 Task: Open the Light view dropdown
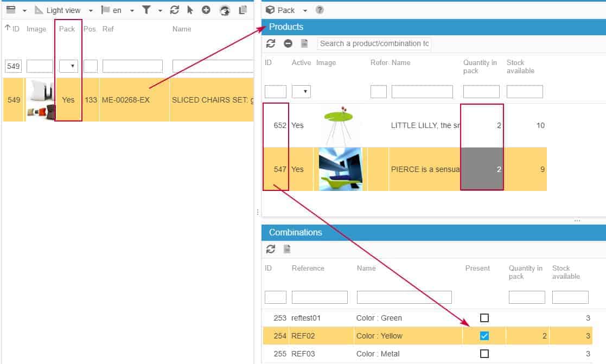(x=64, y=10)
